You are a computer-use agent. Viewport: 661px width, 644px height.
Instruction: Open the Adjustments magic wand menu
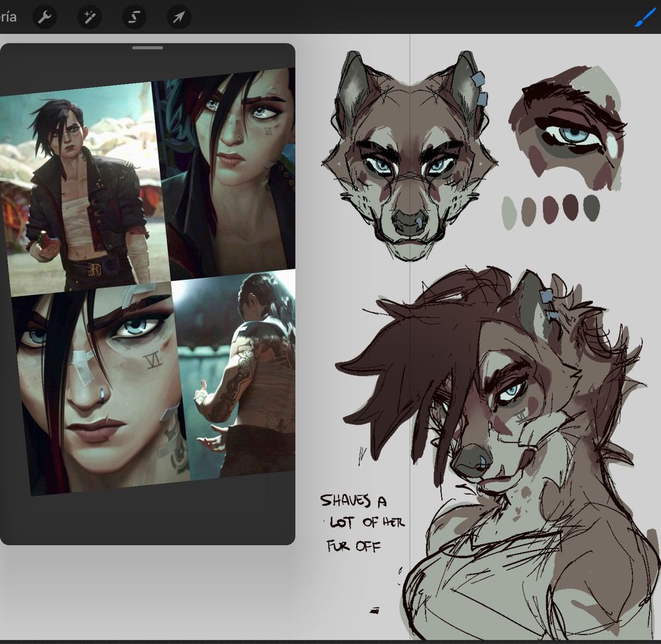point(89,17)
